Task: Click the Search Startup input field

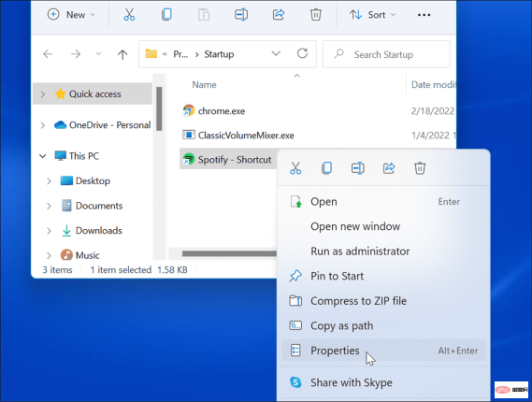Action: click(386, 54)
